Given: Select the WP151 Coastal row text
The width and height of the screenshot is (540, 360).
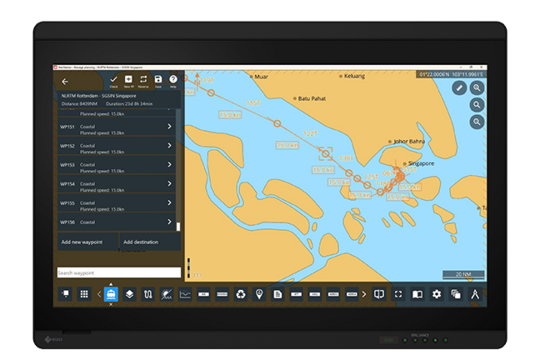Looking at the screenshot, I should [87, 127].
